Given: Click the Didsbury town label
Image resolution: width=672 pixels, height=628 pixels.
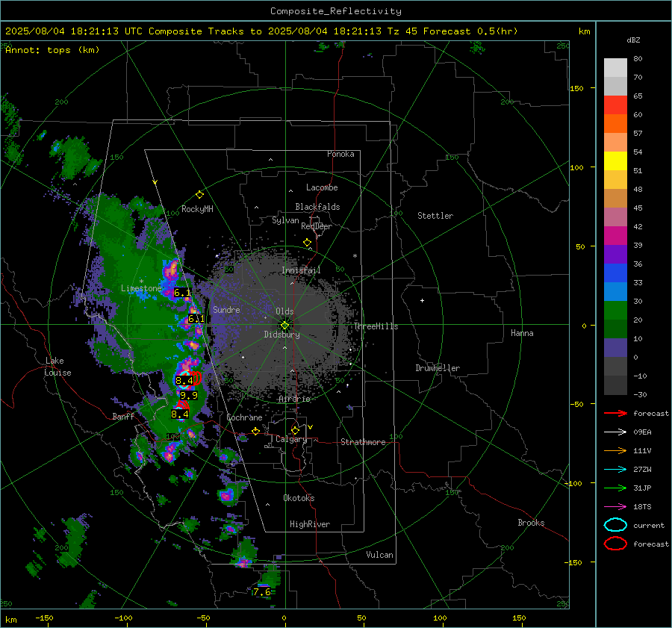Looking at the screenshot, I should (281, 335).
